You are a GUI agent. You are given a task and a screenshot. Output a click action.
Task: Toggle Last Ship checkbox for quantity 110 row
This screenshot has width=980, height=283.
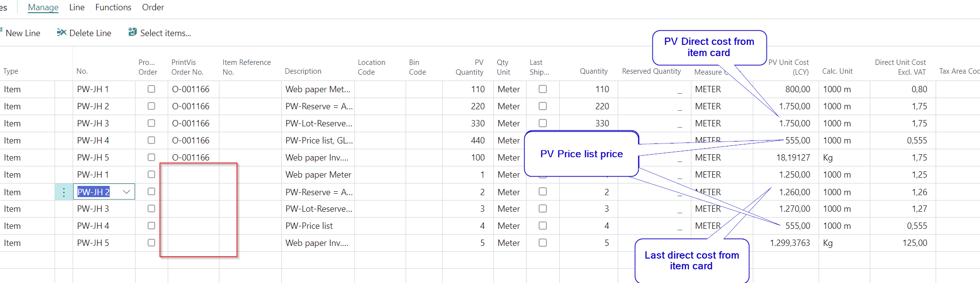click(543, 89)
